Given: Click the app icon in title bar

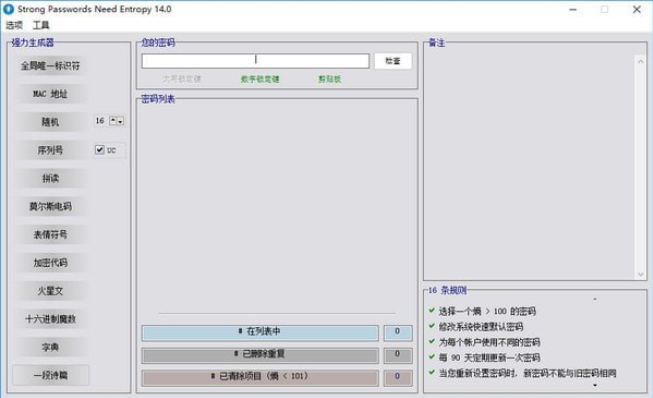Looking at the screenshot, I should [8, 9].
